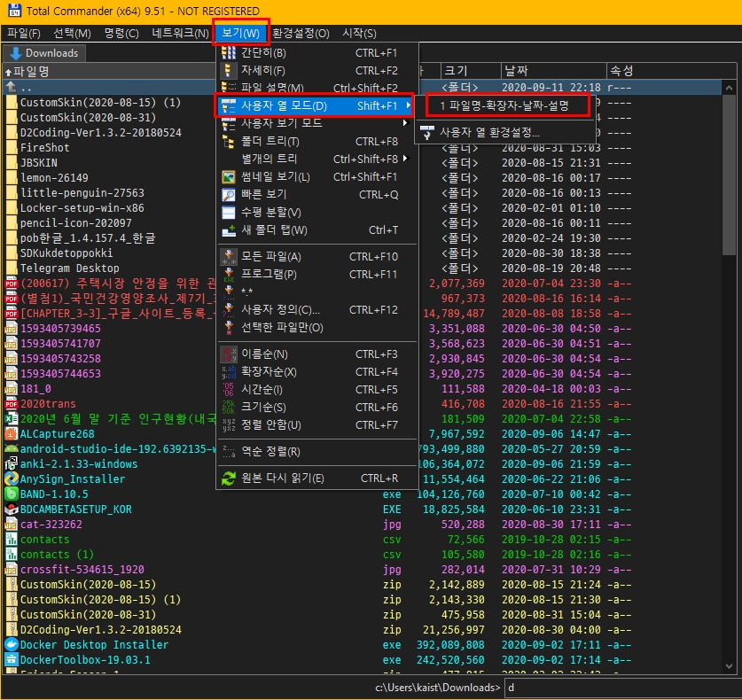Sort by 크기 column header
742x700 pixels.
point(471,71)
